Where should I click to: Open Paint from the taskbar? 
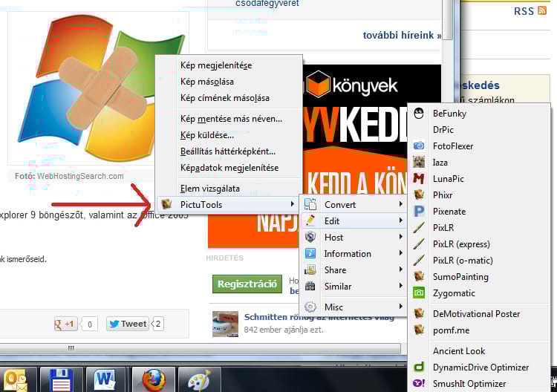click(199, 381)
